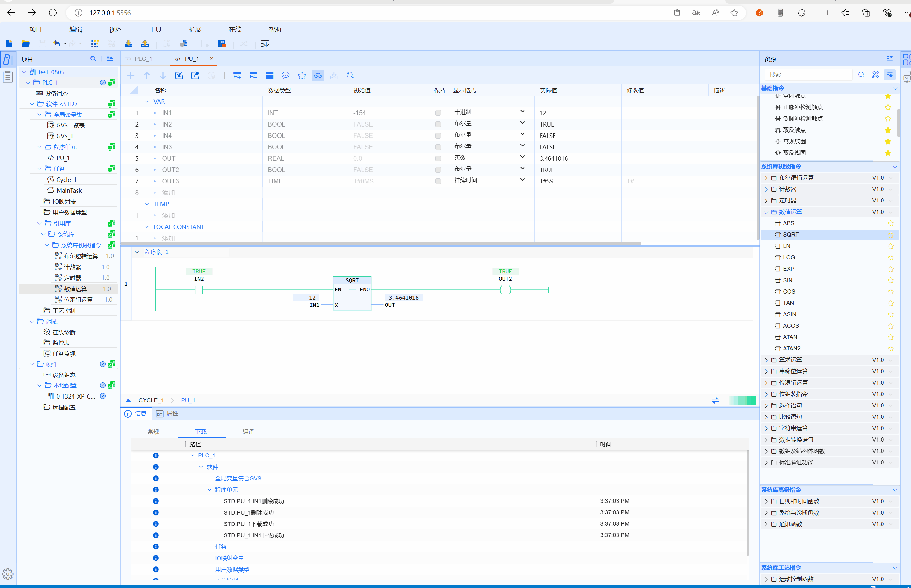Click the open folder toolbar icon

[x=26, y=44]
